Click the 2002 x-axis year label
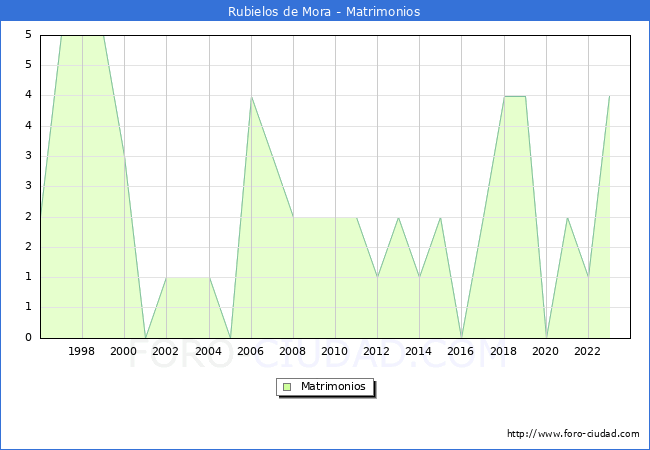650x450 pixels. [x=166, y=351]
